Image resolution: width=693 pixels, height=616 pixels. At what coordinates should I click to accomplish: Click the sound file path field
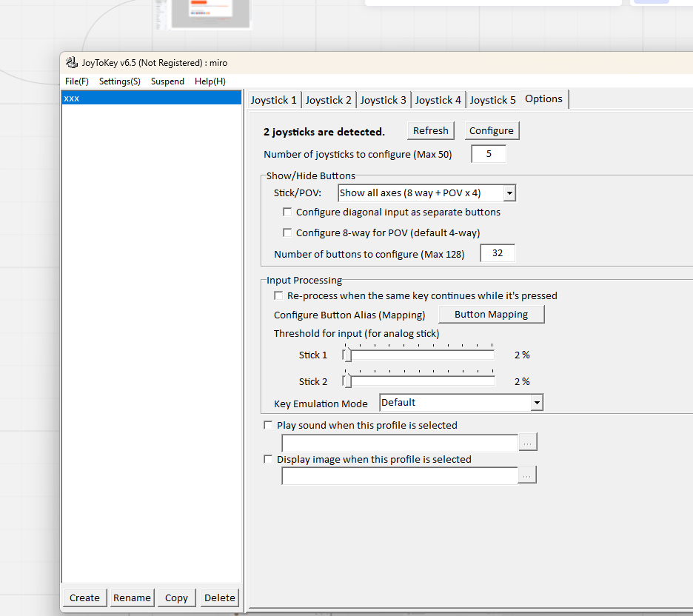tap(400, 443)
